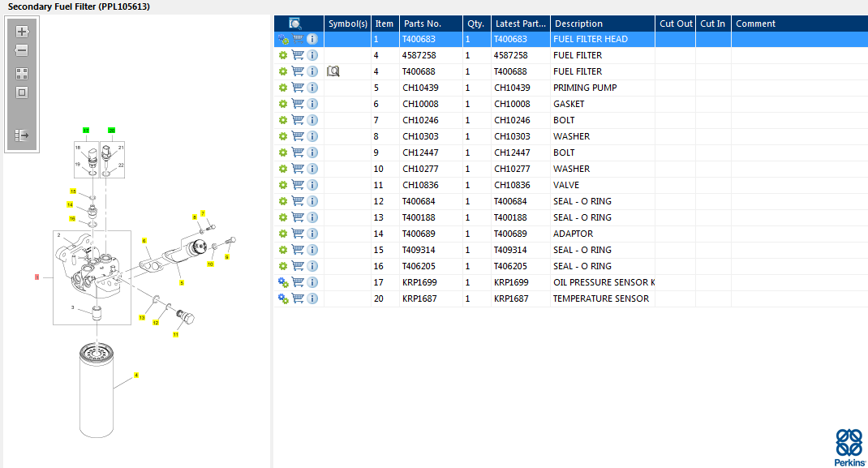
Task: Click the grid view icon in diagram toolbar
Action: pos(22,74)
